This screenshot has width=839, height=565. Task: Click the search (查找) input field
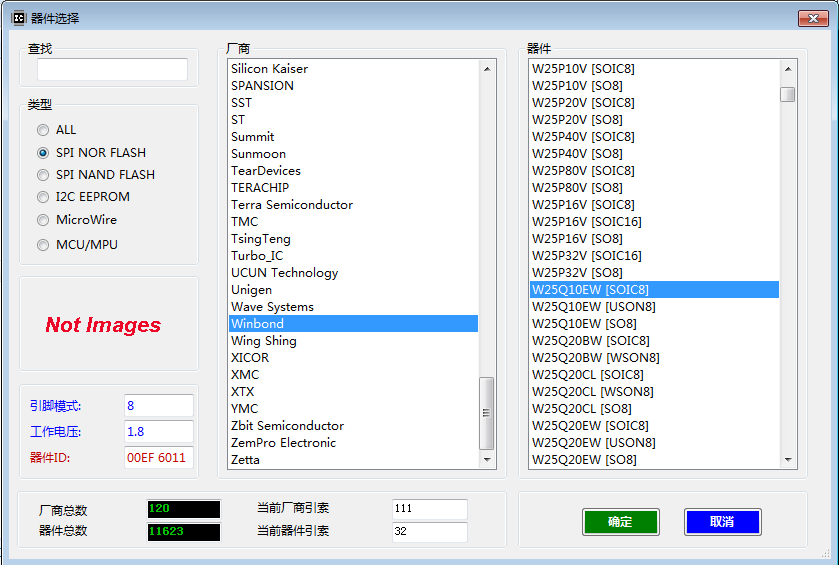[x=112, y=70]
